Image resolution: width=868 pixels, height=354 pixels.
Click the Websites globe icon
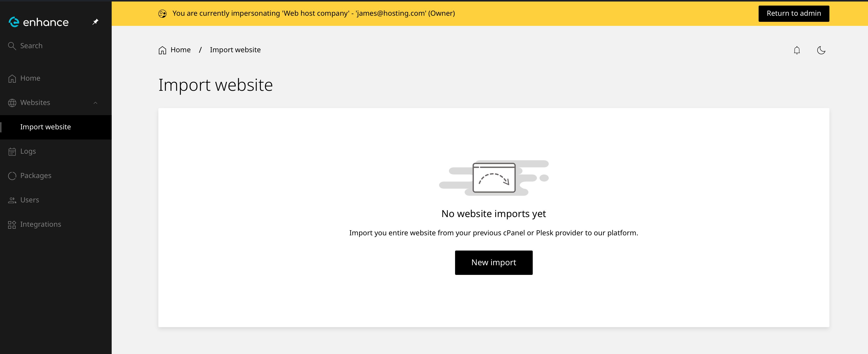pos(12,103)
